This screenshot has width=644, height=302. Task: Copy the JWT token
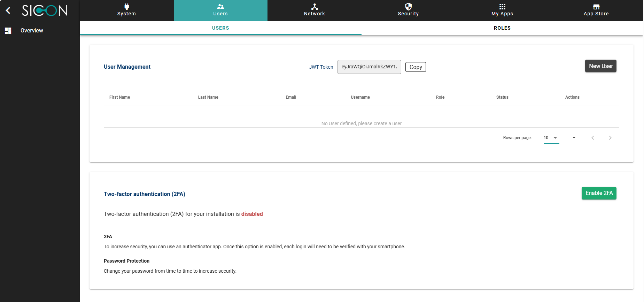[415, 67]
